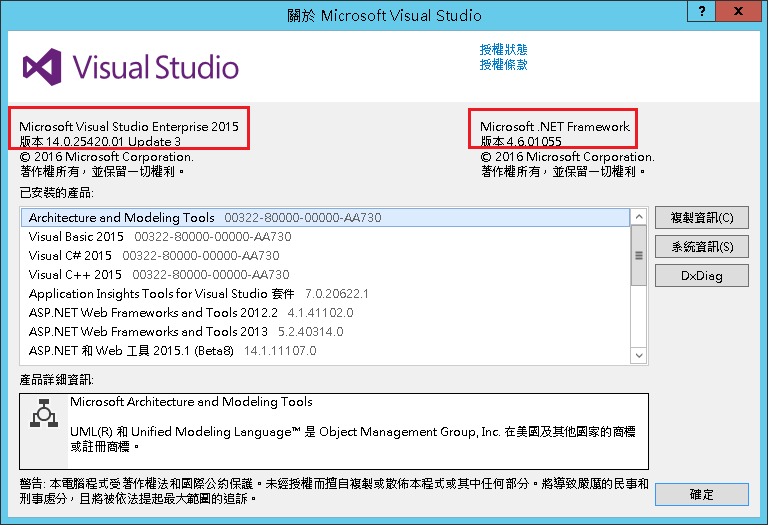768x525 pixels.
Task: Click the product list scrollbar thumb
Action: click(x=639, y=255)
